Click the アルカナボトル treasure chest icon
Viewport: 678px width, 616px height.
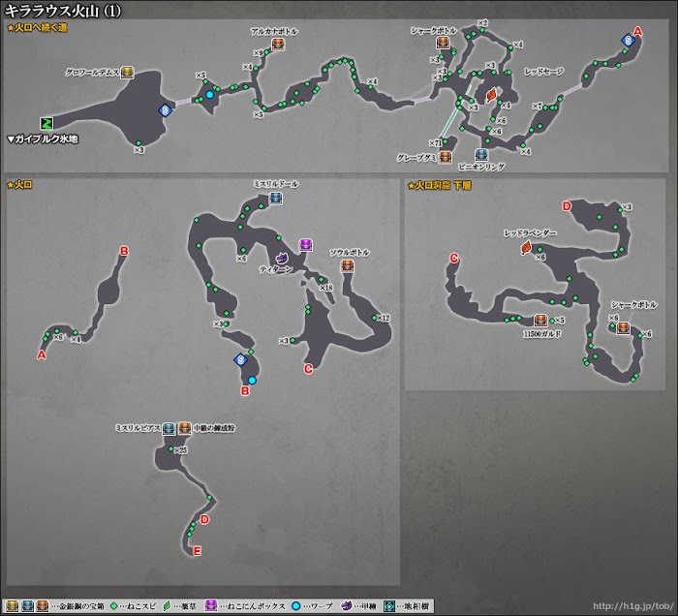278,45
